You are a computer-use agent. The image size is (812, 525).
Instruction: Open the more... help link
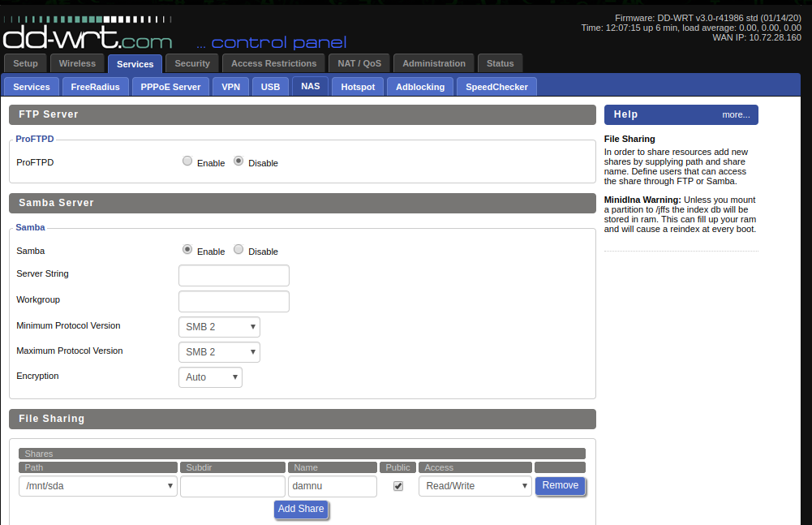736,115
